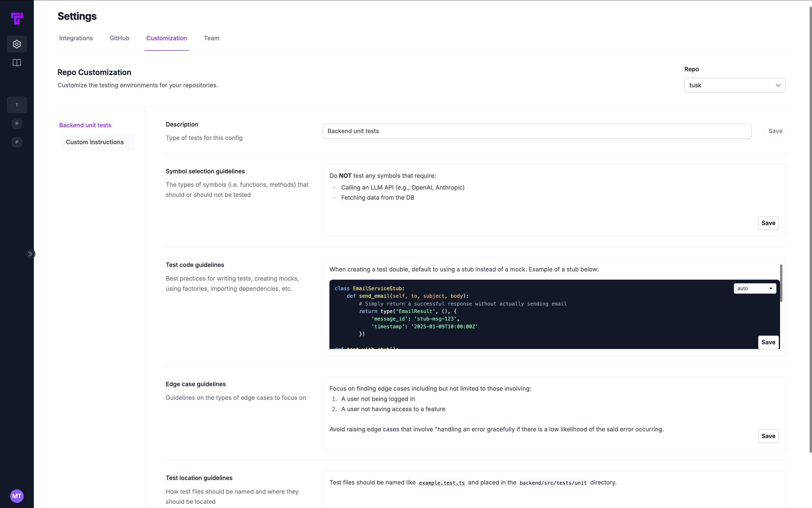Open the Team tab
Screen dimensions: 812x508
pyautogui.click(x=211, y=38)
